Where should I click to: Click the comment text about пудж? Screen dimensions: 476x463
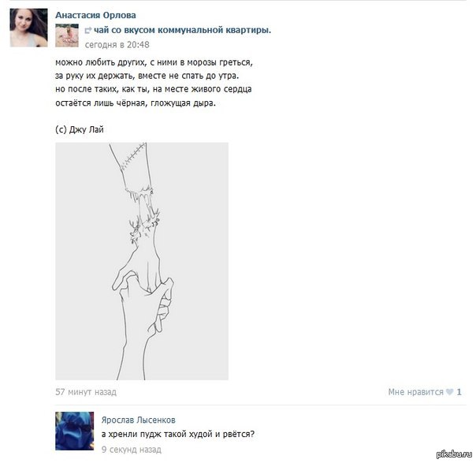(178, 434)
